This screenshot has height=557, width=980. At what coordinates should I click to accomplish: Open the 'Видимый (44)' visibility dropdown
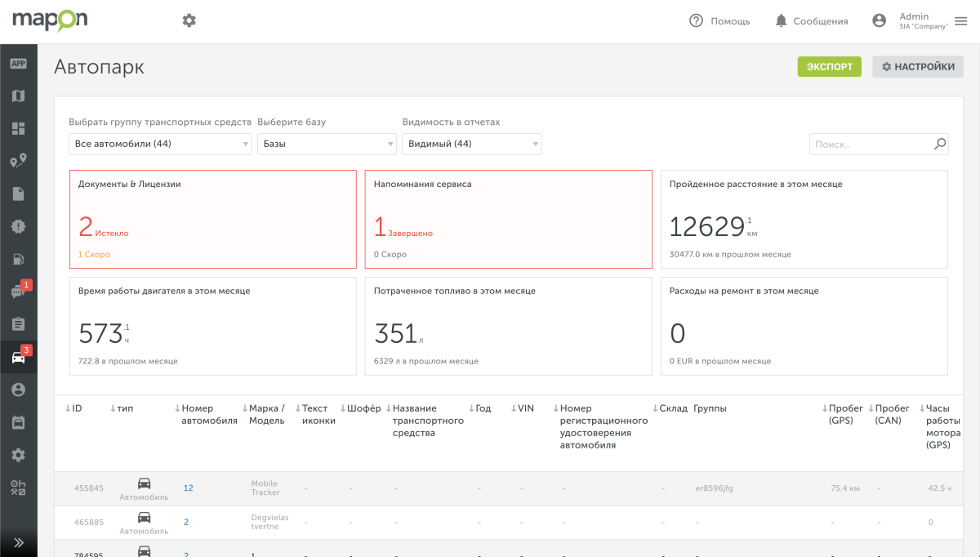(x=471, y=145)
